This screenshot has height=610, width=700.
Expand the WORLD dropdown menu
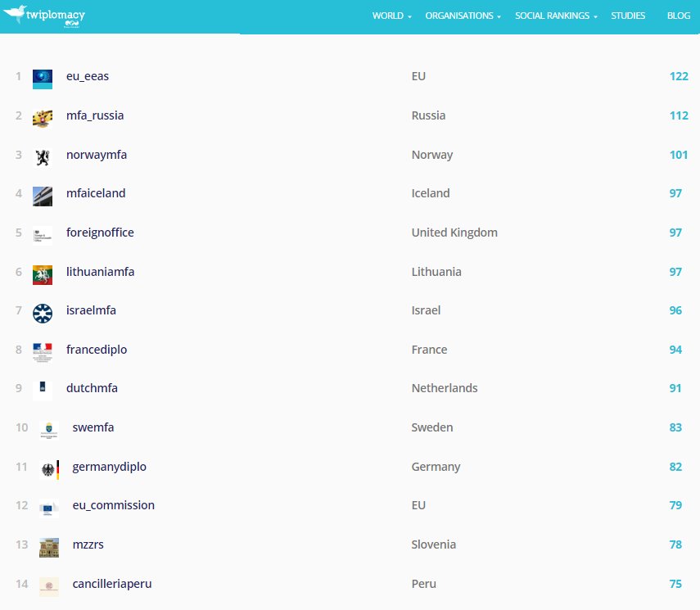pyautogui.click(x=392, y=16)
